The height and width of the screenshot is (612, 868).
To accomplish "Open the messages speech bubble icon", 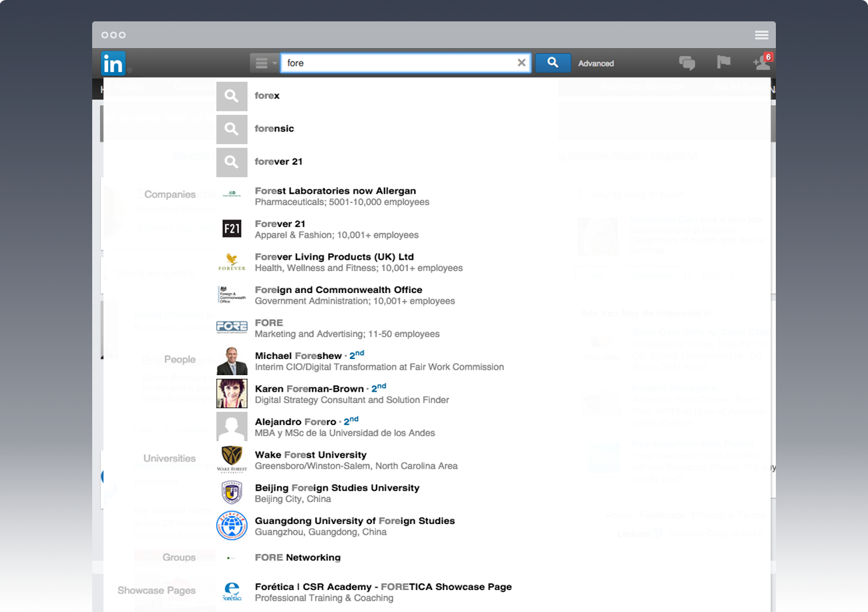I will [x=687, y=63].
